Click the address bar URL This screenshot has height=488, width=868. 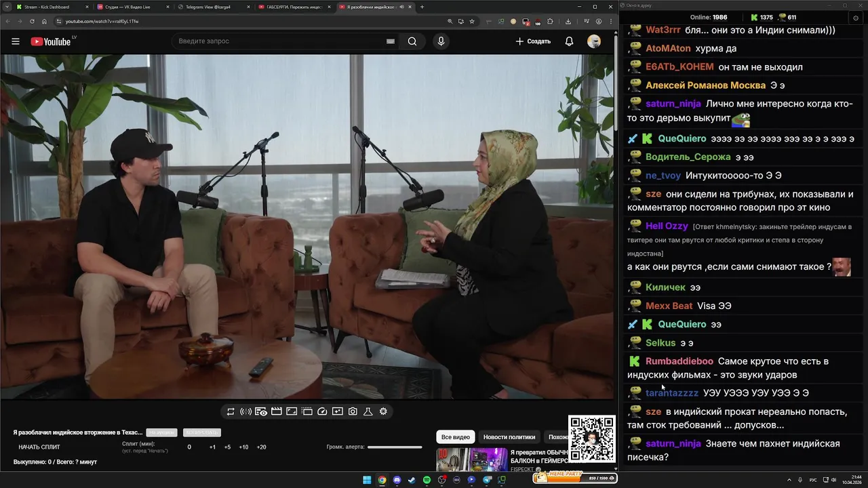[102, 21]
